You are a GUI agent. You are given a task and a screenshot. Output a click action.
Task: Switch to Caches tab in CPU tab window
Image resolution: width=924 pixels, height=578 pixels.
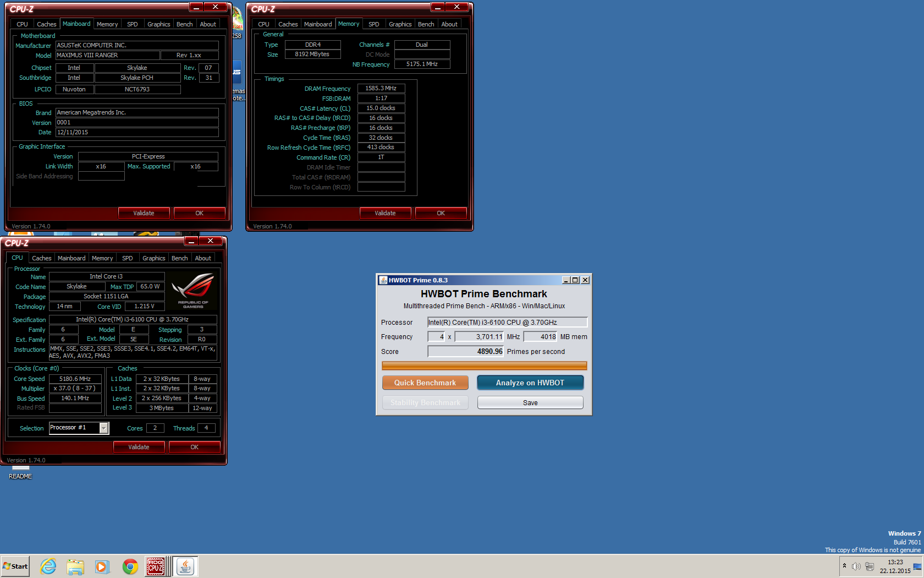tap(42, 258)
